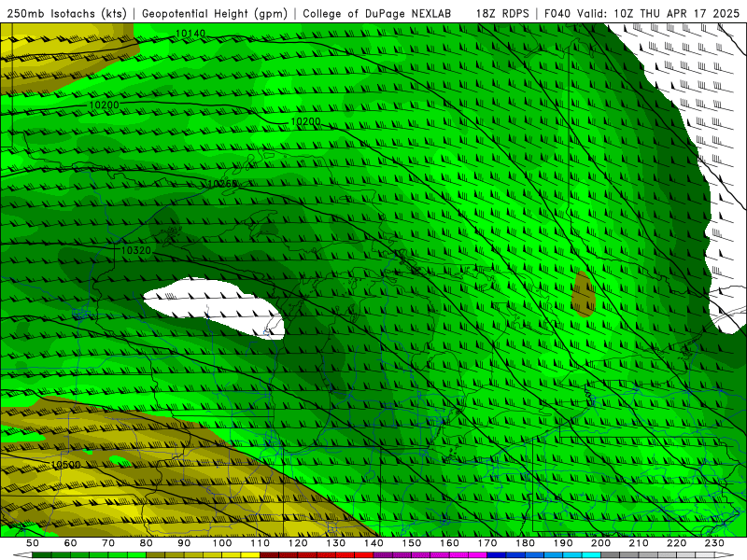Click the 100 value on the colorbar scale
The image size is (747, 560).
coord(222,543)
